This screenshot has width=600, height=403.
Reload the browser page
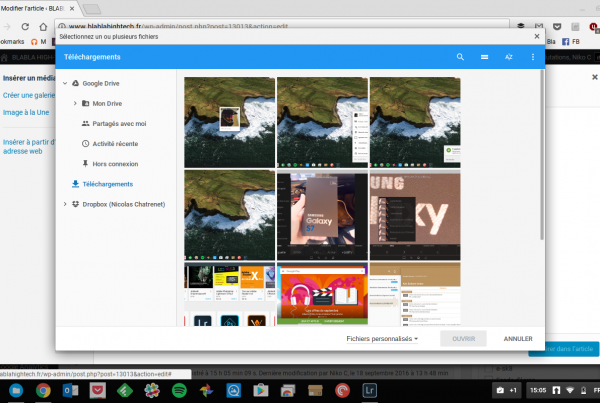coord(25,26)
